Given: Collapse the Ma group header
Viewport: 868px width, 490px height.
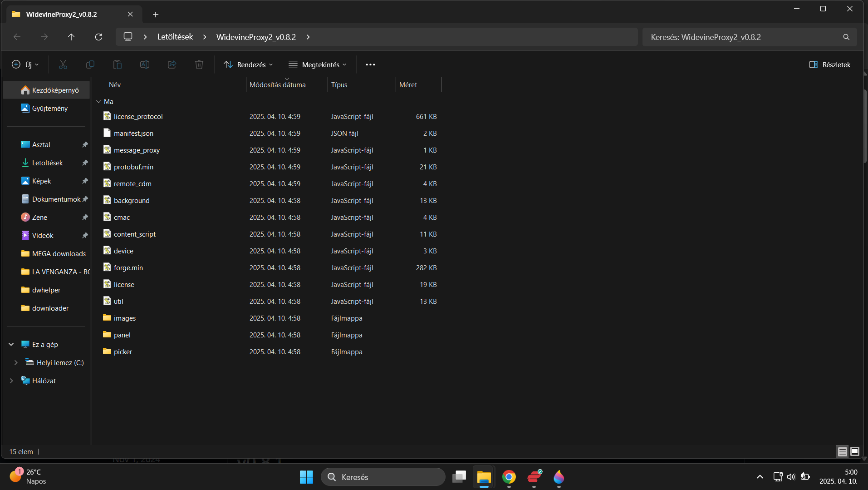Looking at the screenshot, I should tap(99, 102).
